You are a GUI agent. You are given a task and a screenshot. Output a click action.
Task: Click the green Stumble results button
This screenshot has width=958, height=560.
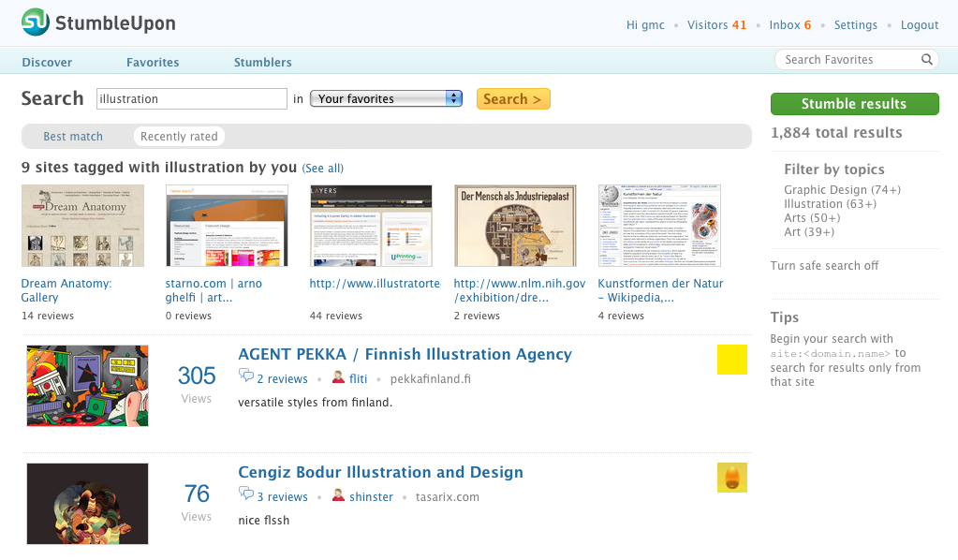(x=854, y=104)
